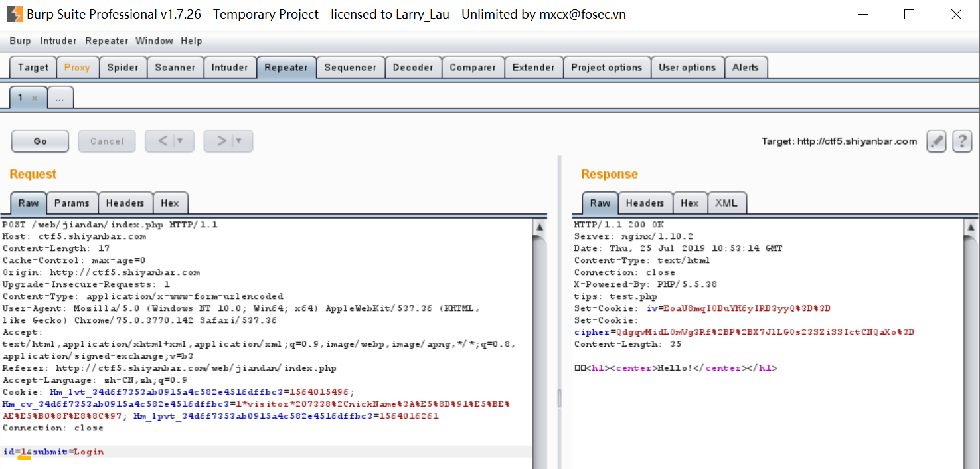This screenshot has width=980, height=469.
Task: Switch to the Repeater tool tab
Action: click(286, 68)
